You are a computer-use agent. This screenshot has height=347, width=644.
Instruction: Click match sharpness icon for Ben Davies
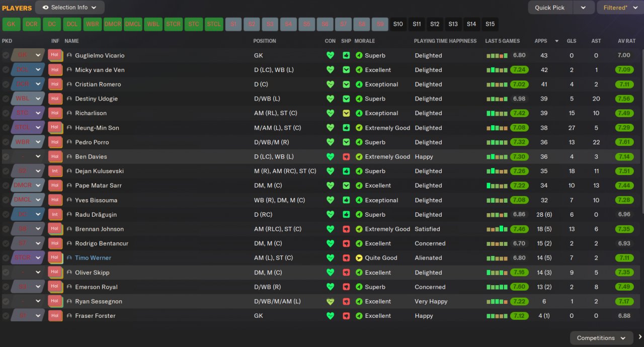[346, 156]
